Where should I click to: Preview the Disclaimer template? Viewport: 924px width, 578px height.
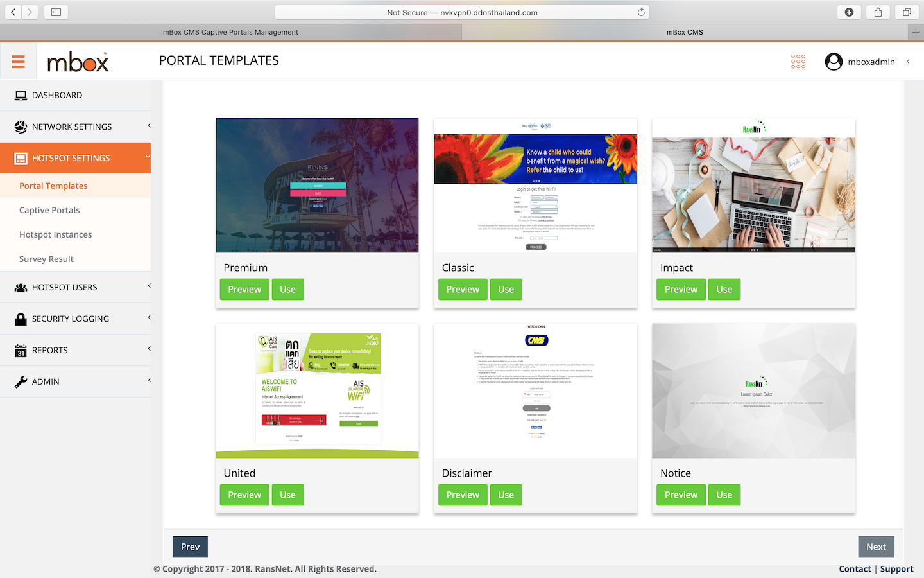tap(463, 495)
